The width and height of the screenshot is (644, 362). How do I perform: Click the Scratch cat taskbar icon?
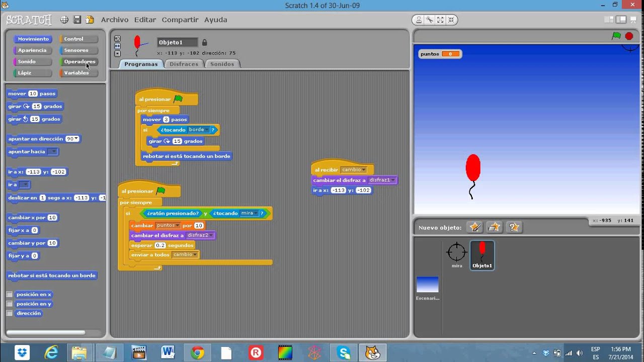[x=373, y=353]
